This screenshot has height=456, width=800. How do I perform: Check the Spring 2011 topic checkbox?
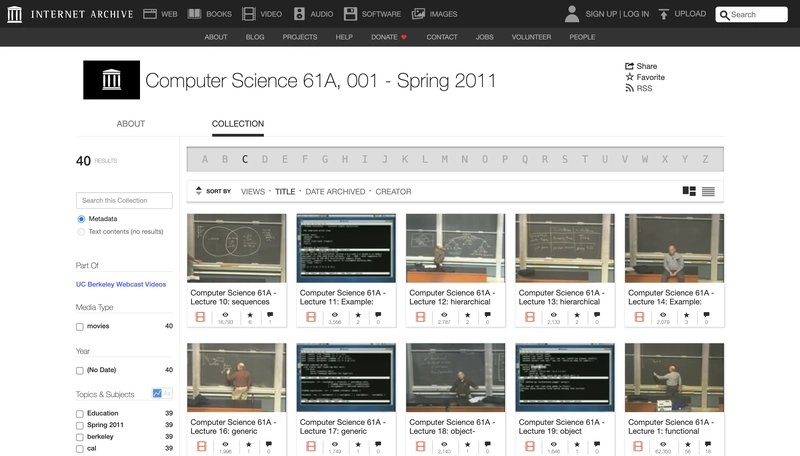tap(80, 425)
